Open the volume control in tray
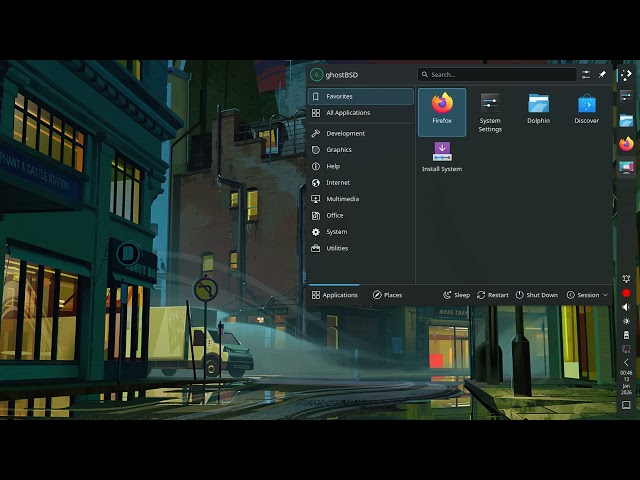The image size is (640, 480). [x=626, y=307]
